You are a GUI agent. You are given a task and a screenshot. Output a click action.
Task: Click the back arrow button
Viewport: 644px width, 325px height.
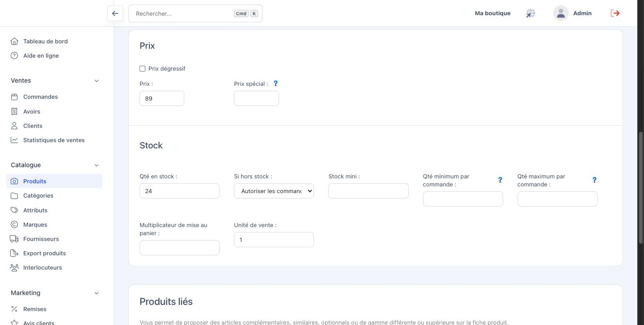(x=115, y=13)
